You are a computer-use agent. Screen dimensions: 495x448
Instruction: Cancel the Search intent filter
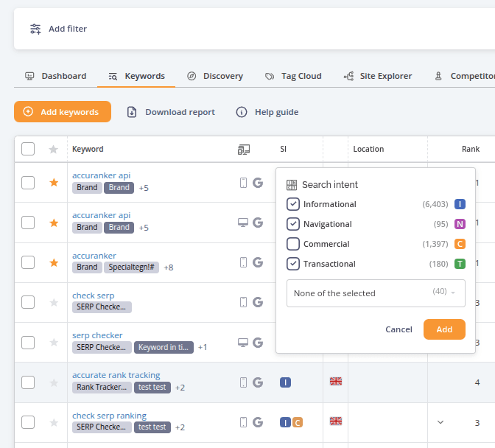coord(399,329)
